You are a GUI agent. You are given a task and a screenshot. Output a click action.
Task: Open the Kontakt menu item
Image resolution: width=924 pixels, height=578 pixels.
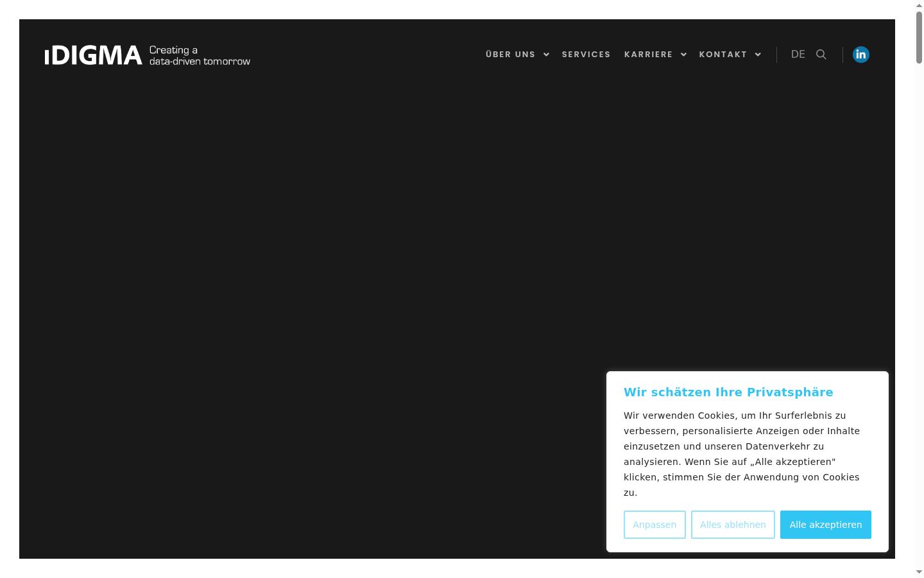coord(723,55)
